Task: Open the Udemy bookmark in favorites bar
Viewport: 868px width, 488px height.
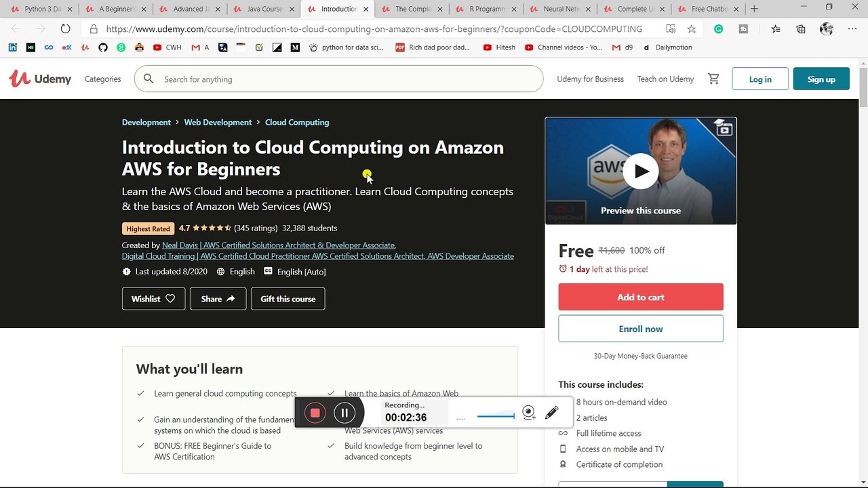Action: [x=85, y=47]
